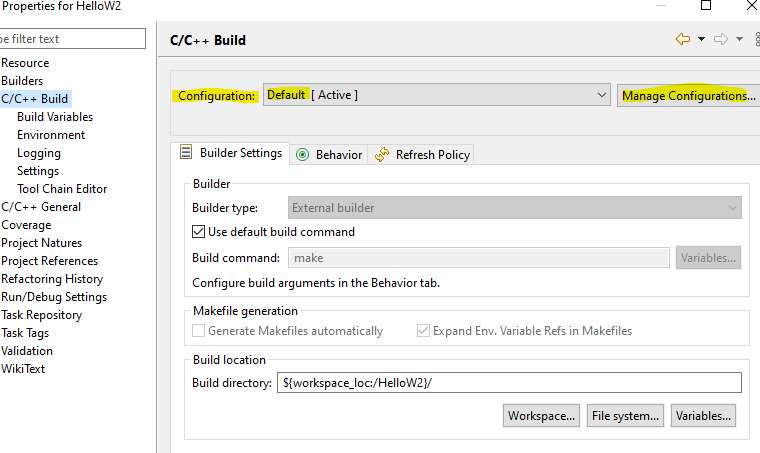
Task: Click the filter text search box
Action: 72,39
